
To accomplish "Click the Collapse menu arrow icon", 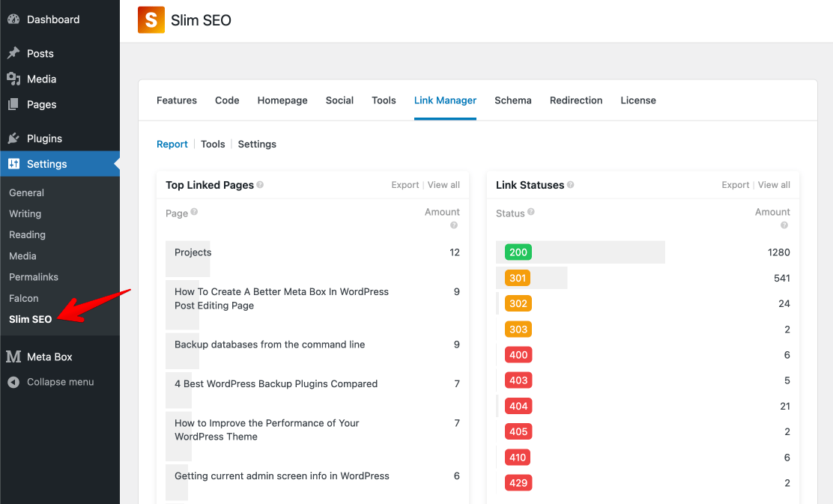I will click(x=13, y=382).
